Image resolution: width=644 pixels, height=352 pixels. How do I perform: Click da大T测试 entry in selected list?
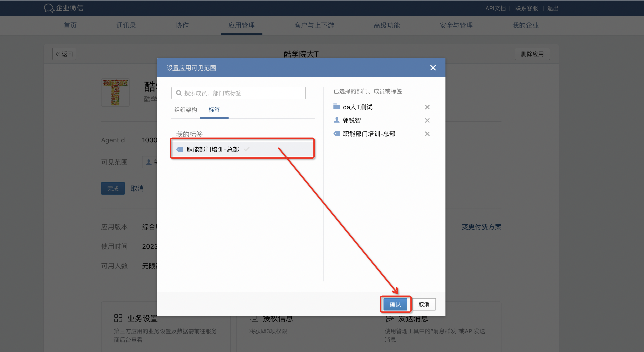[x=358, y=107]
